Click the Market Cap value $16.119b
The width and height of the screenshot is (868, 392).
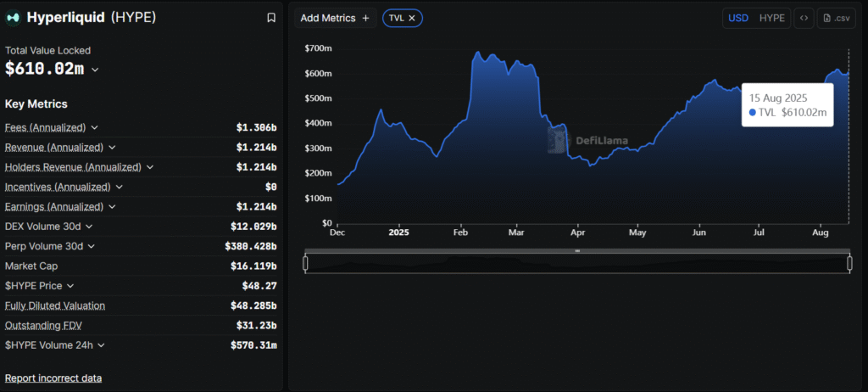253,266
